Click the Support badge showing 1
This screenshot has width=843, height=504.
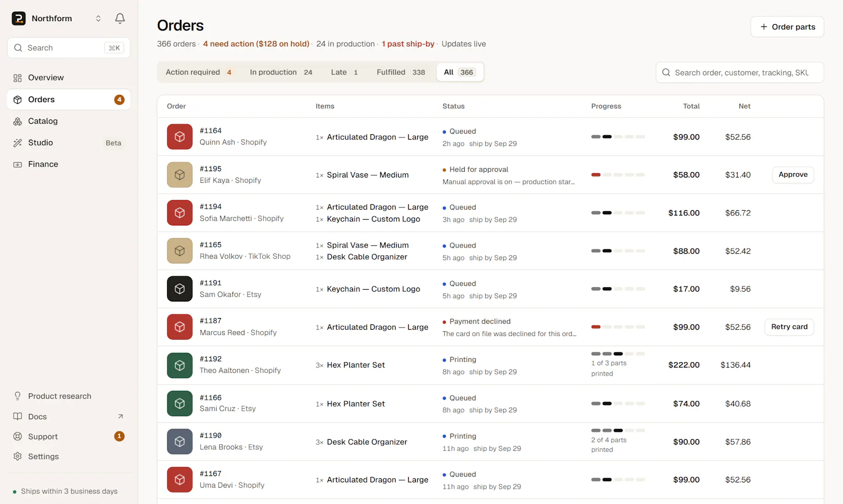tap(120, 437)
